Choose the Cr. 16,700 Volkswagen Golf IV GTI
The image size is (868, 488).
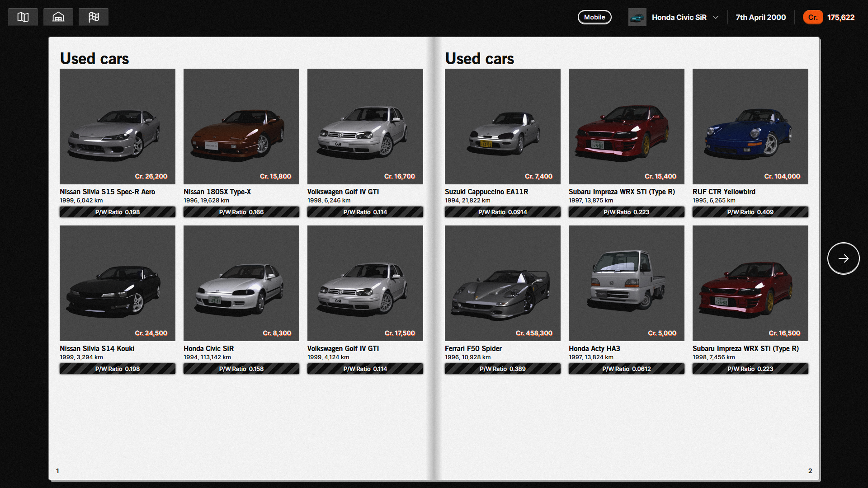(x=365, y=127)
